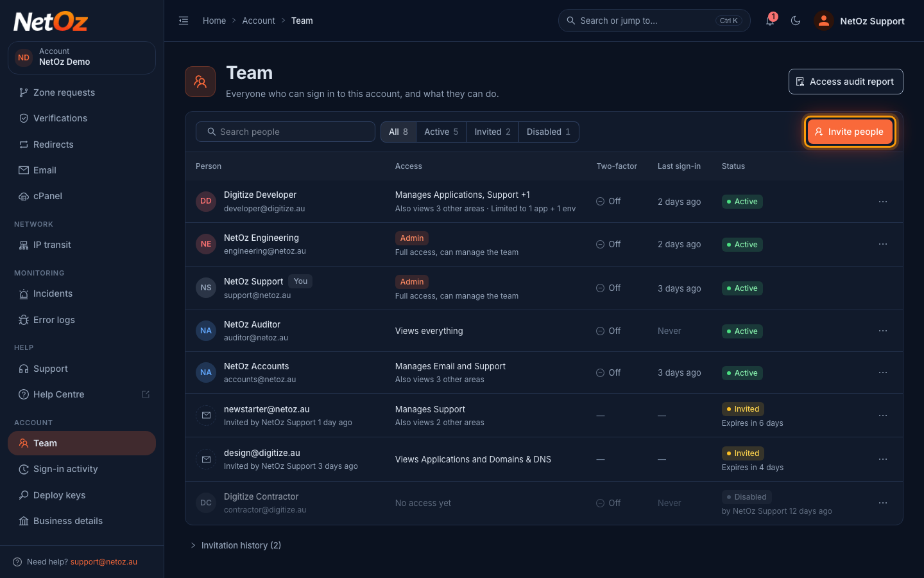Open Support in the Help section

81,369
